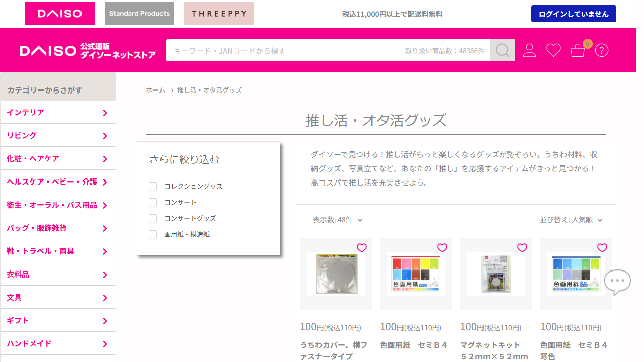Open the 文具 category
The height and width of the screenshot is (362, 644).
click(58, 297)
